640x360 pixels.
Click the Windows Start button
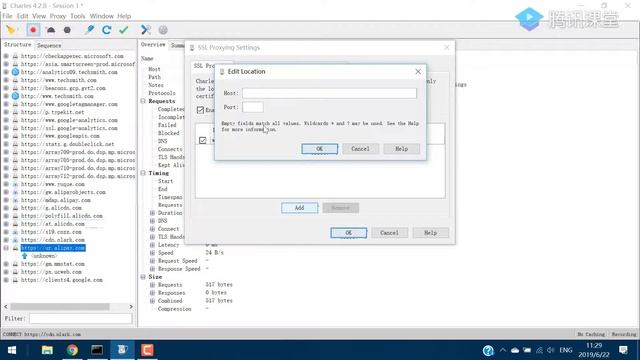[x=12, y=350]
